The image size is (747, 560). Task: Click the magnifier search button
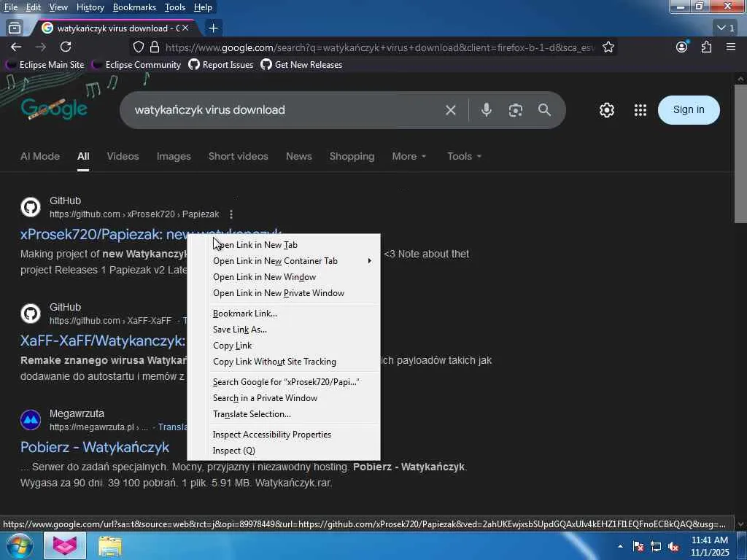(x=544, y=110)
